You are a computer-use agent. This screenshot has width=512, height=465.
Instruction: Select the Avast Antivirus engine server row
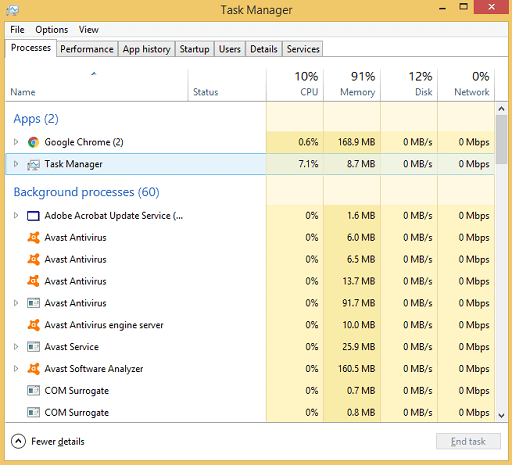click(250, 325)
